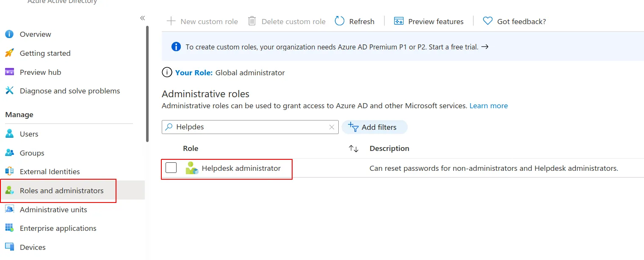Click the Devices icon in sidebar
This screenshot has width=644, height=260.
click(9, 247)
